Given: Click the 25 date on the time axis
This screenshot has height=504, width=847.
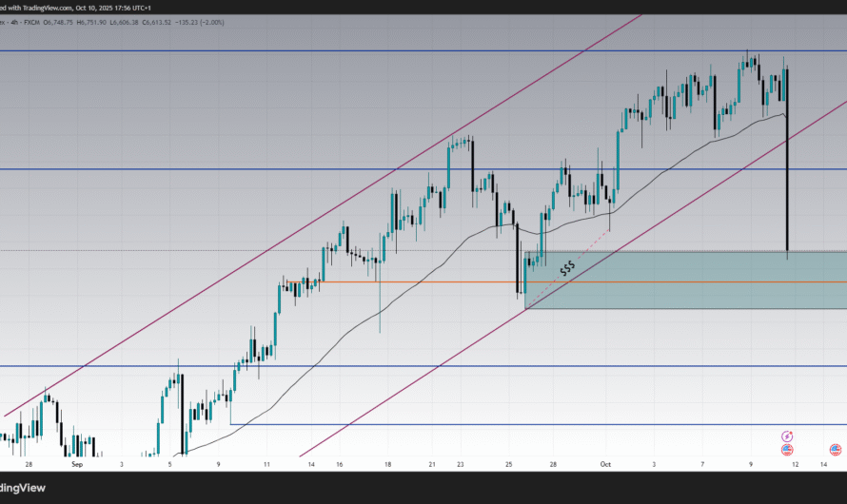Looking at the screenshot, I should click(x=509, y=464).
